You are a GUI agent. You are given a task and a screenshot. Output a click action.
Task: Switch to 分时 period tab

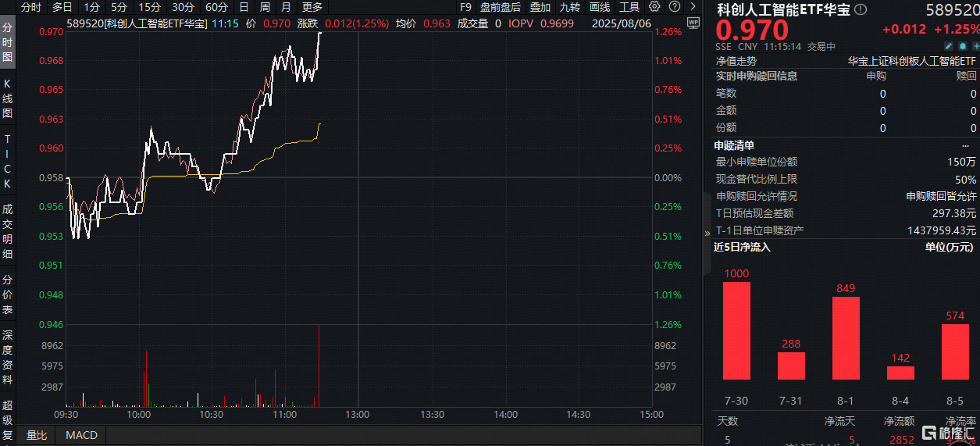coord(31,7)
